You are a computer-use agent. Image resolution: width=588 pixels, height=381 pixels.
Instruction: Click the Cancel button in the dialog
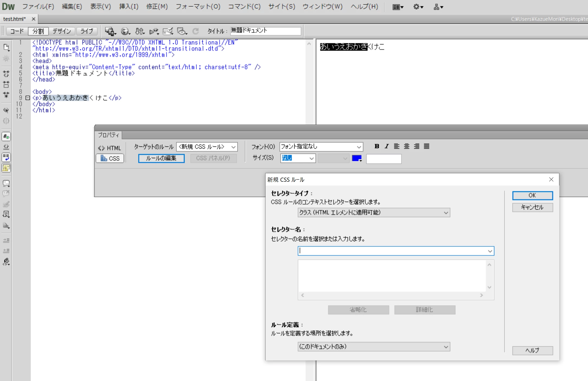pyautogui.click(x=532, y=207)
